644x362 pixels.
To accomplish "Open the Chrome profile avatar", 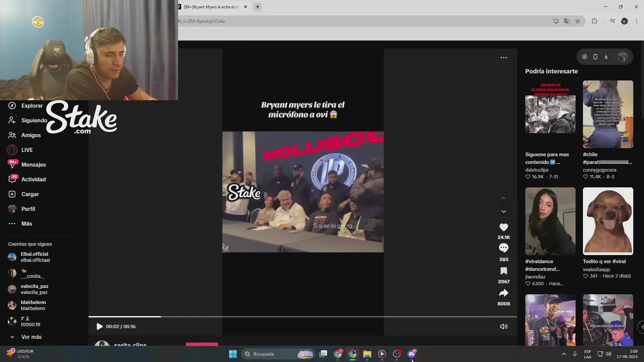I will [x=624, y=21].
